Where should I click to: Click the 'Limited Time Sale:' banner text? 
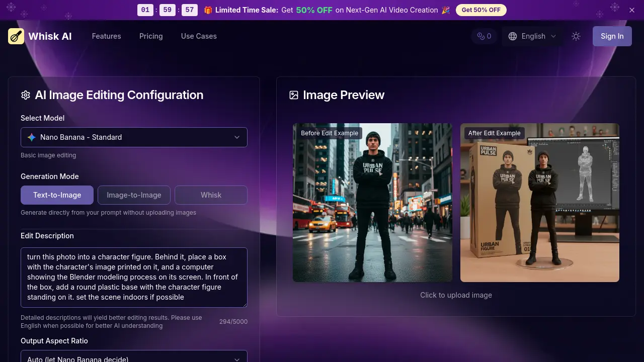coord(247,10)
